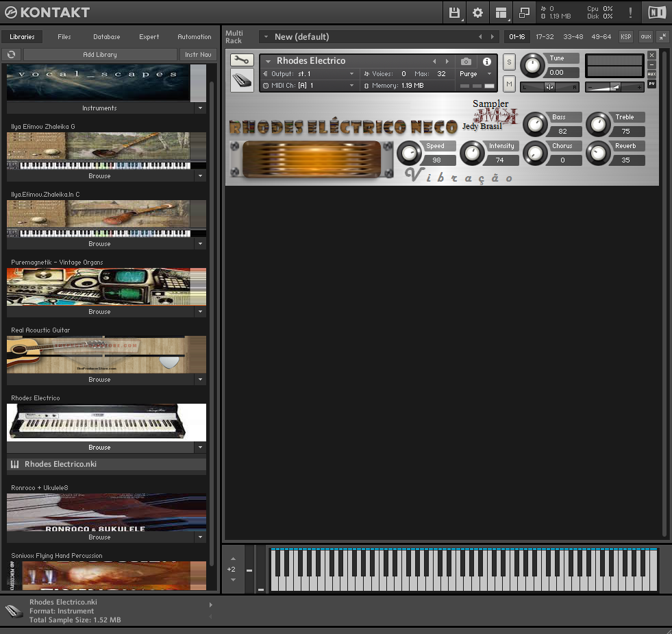Screen dimensions: 672x634
Task: Open instrument edit mode wrench icon
Action: 242,60
